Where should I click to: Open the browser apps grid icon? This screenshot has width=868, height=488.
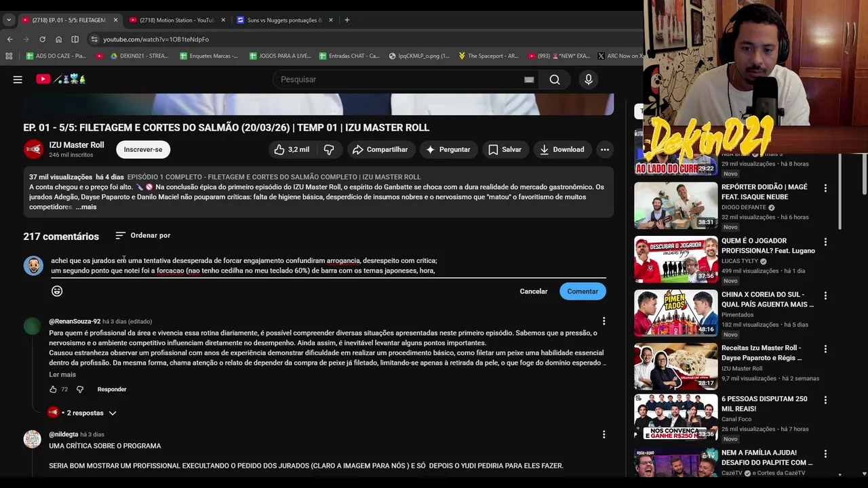pyautogui.click(x=9, y=56)
